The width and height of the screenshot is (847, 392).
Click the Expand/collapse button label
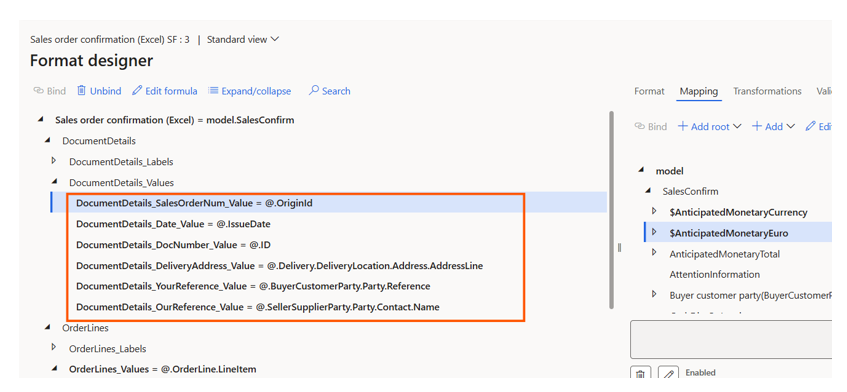pyautogui.click(x=256, y=91)
